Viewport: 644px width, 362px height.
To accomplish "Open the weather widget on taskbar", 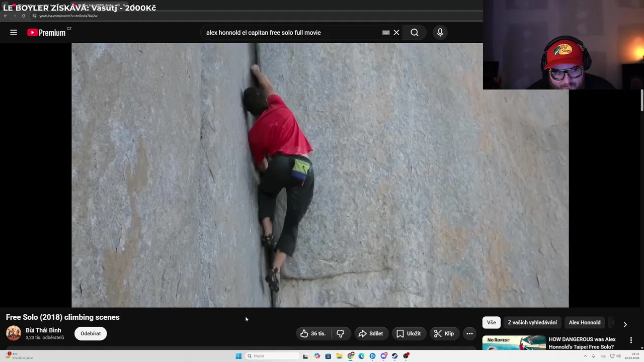I will [x=19, y=356].
